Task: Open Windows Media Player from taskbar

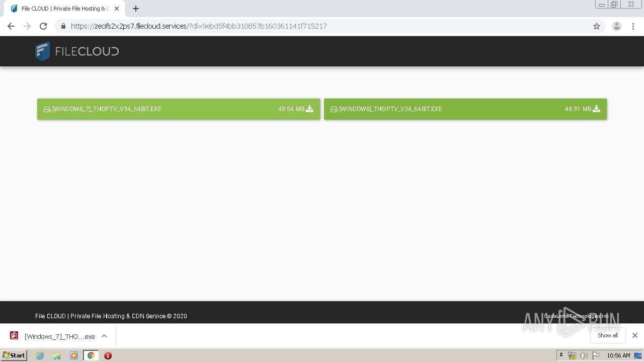Action: [x=74, y=355]
